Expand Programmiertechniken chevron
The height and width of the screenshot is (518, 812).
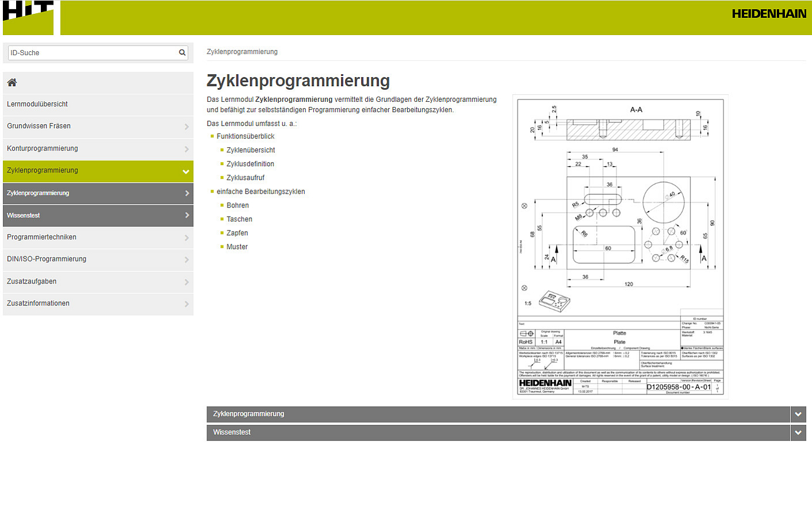coord(186,237)
